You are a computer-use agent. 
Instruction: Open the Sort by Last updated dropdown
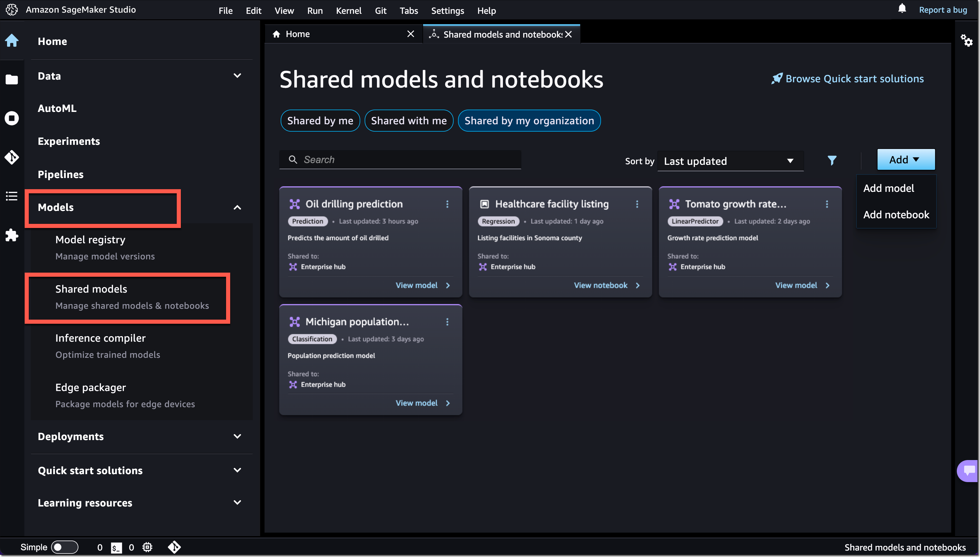click(730, 161)
